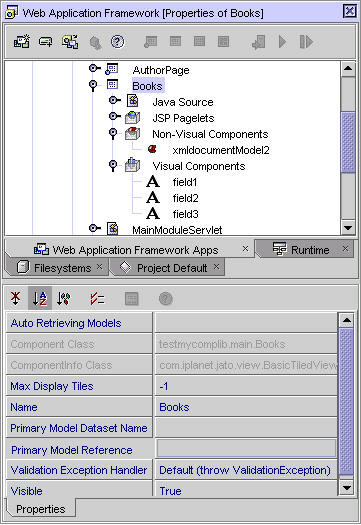Click the greyed help icon in properties toolbar
Image resolution: width=361 pixels, height=525 pixels.
(165, 299)
